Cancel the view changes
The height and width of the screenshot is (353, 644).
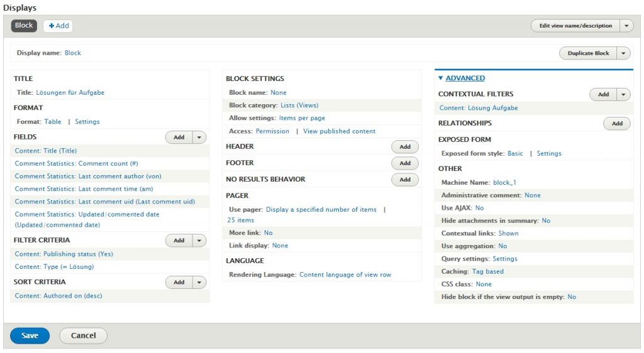pos(83,335)
